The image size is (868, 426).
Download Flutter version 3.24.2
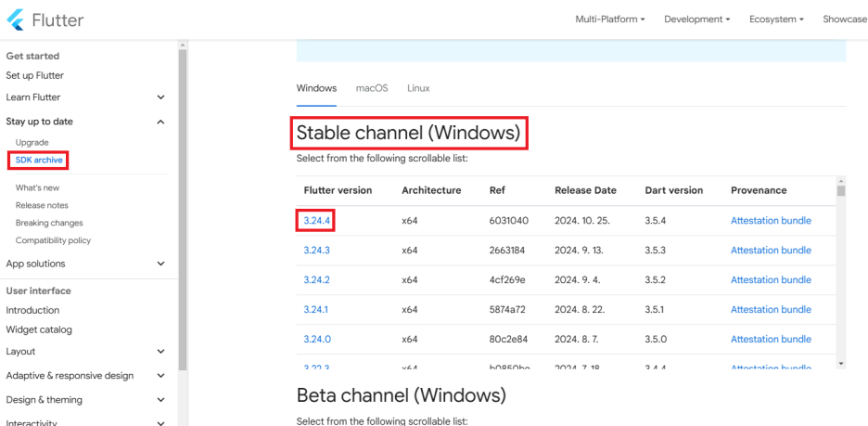click(x=316, y=279)
